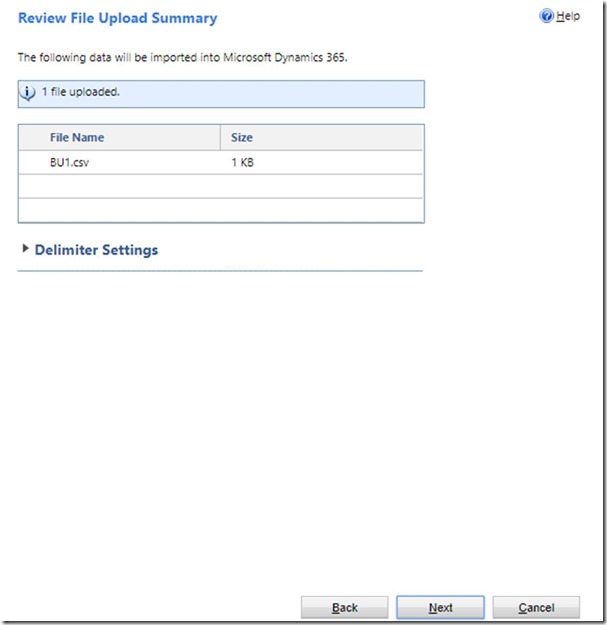Click the Delimiter Settings heading text
Image resolution: width=607 pixels, height=625 pixels.
96,250
